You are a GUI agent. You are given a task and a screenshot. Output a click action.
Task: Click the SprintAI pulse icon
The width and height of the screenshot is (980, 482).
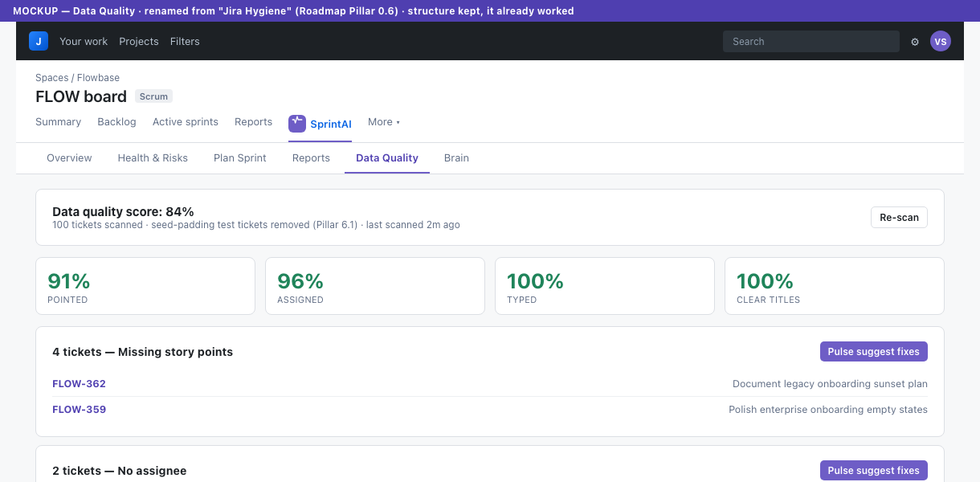click(x=297, y=124)
